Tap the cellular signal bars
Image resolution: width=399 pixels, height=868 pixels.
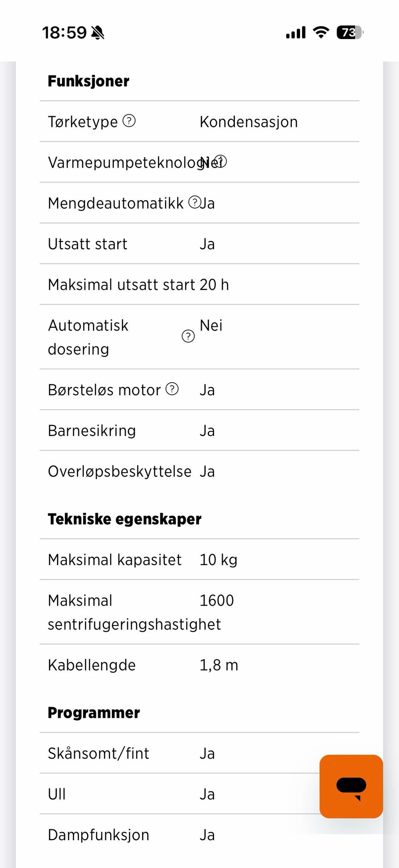coord(296,32)
